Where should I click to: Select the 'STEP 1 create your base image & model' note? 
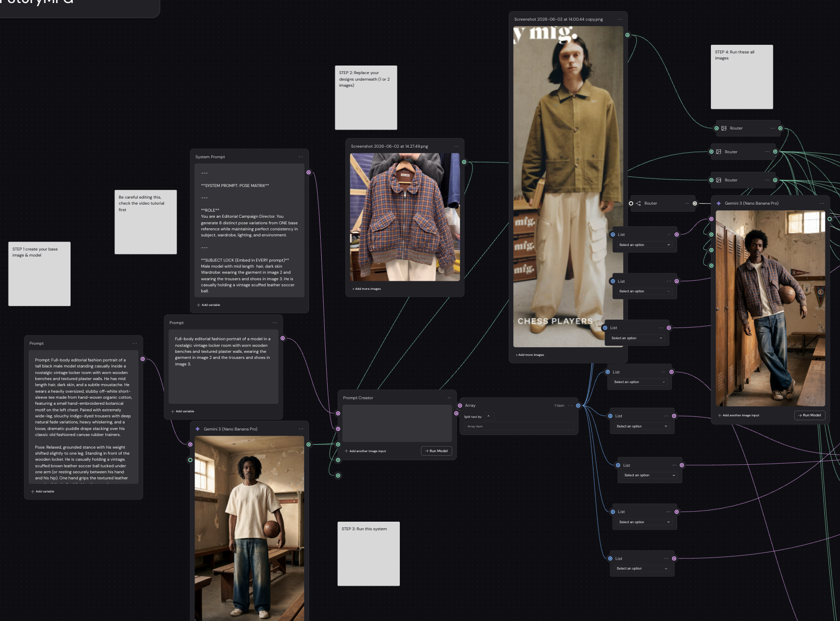pos(39,274)
